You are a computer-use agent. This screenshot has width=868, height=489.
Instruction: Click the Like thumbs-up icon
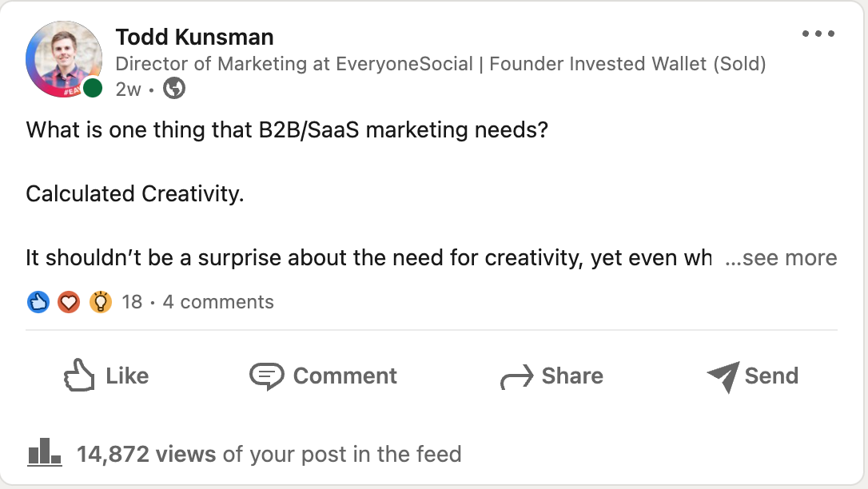coord(81,376)
